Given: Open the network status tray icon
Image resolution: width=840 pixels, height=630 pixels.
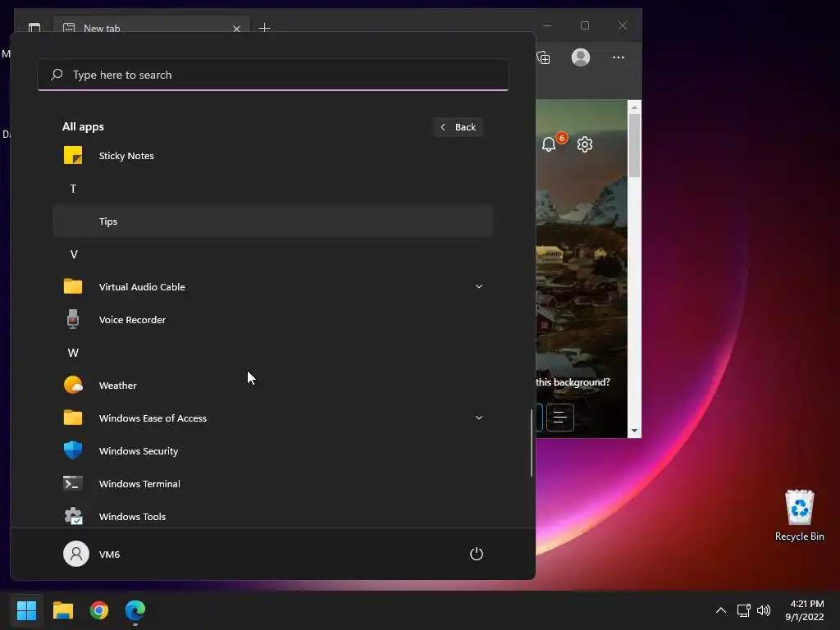Looking at the screenshot, I should pyautogui.click(x=743, y=610).
